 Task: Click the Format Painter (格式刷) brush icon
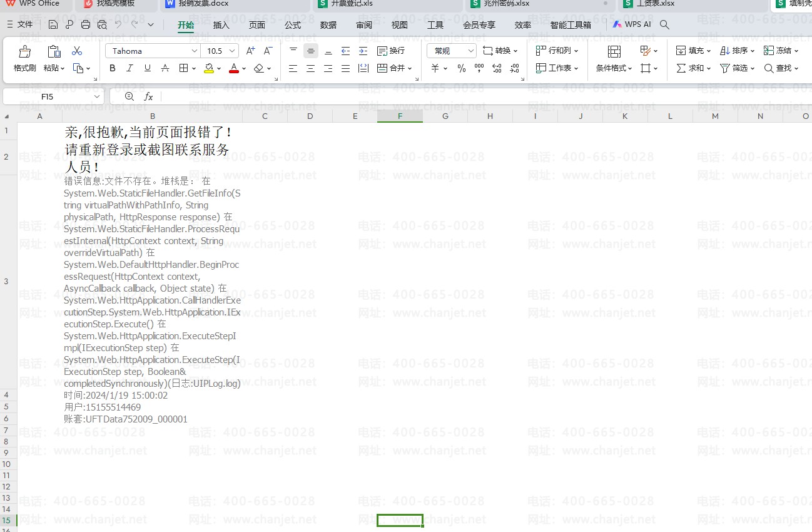[25, 51]
